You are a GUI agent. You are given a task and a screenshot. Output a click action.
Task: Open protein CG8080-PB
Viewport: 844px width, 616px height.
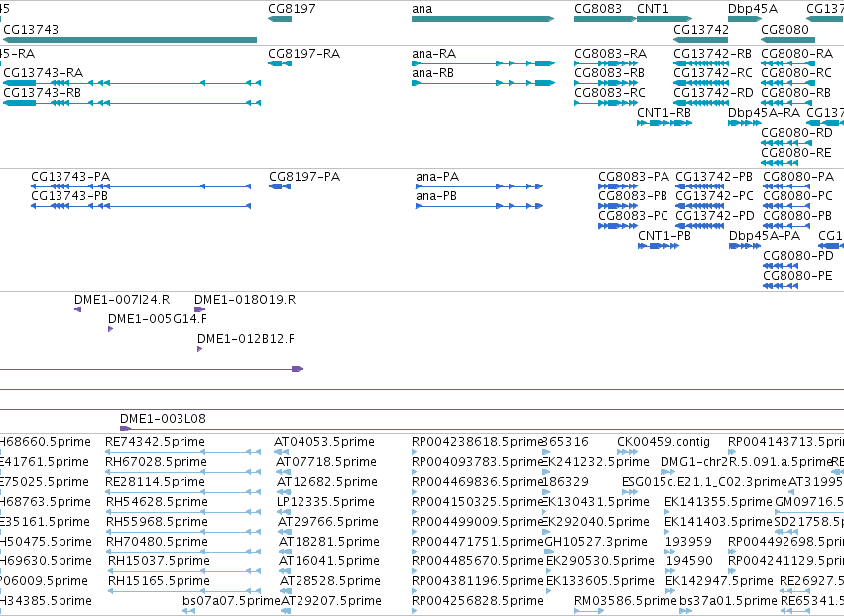click(788, 227)
